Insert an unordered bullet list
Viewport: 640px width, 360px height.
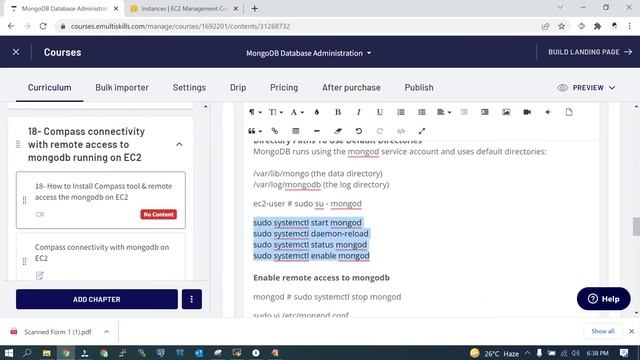click(422, 112)
